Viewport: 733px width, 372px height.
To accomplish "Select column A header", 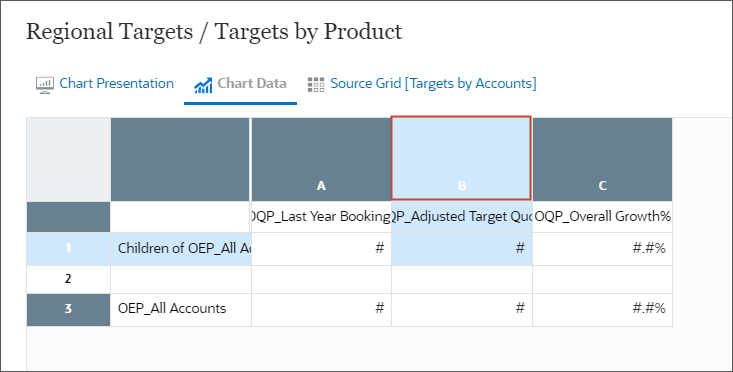I will tap(321, 159).
